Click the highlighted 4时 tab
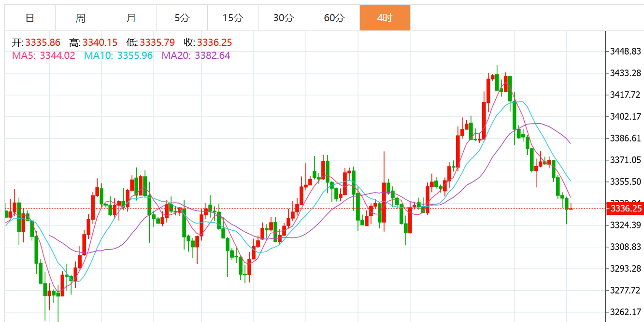This screenshot has height=322, width=644. point(385,18)
